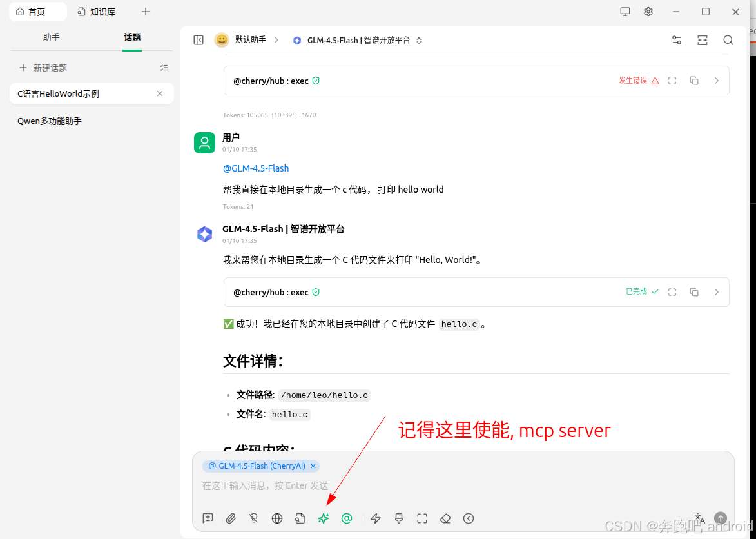Viewport: 756px width, 539px height.
Task: Select the Qwen多功能助手 topic
Action: [92, 121]
